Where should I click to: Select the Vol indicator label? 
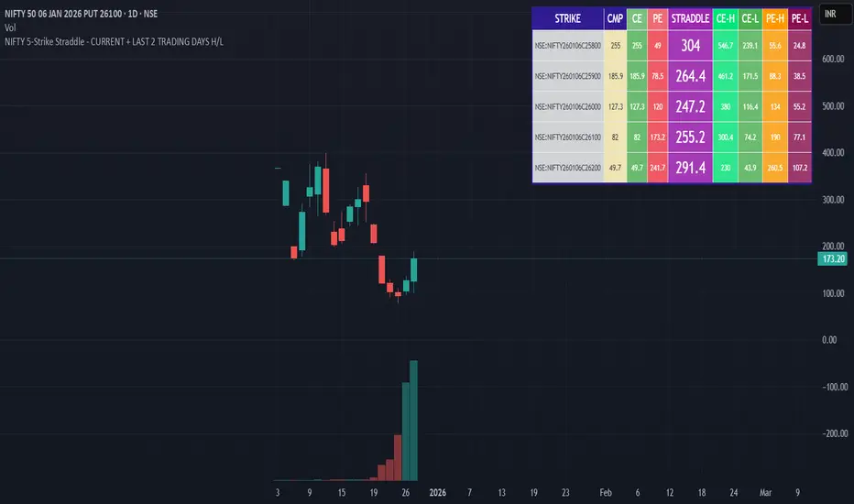[10, 27]
